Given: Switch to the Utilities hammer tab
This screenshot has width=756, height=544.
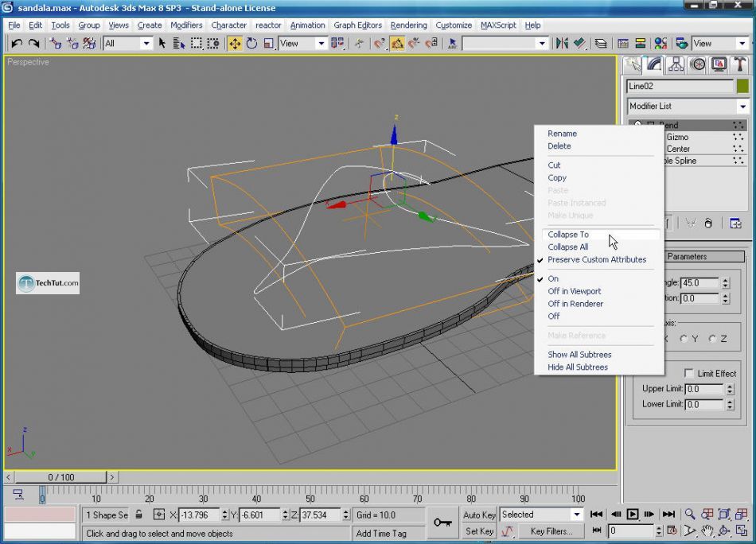Looking at the screenshot, I should pyautogui.click(x=740, y=65).
